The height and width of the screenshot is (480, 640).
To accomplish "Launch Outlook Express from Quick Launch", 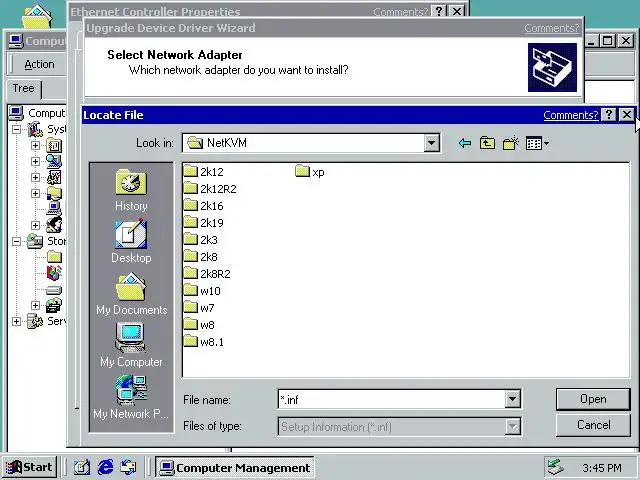I will click(x=129, y=467).
